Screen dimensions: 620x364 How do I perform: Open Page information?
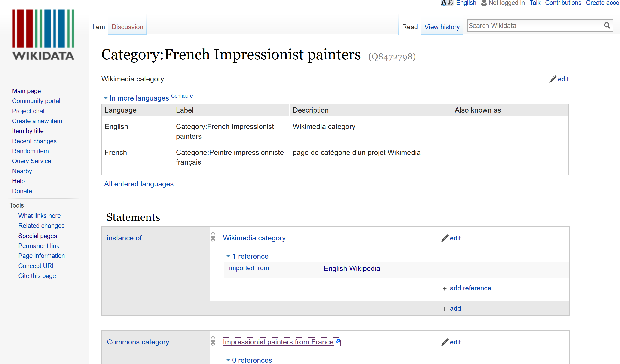tap(41, 256)
